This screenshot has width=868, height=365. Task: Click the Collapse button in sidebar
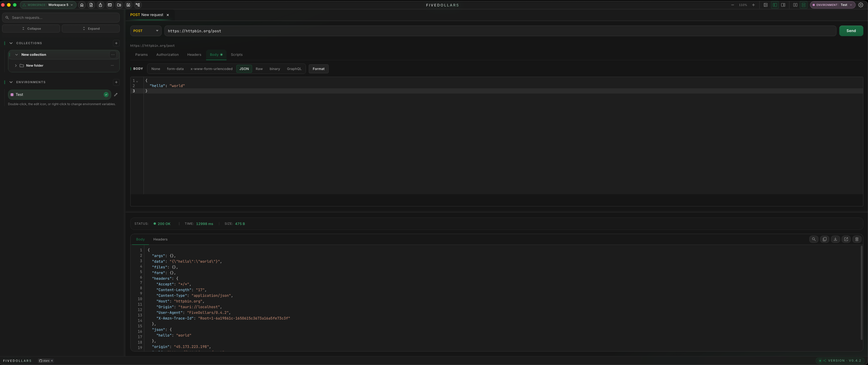31,29
